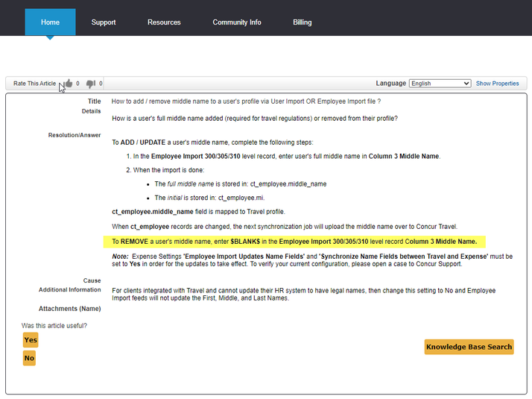Click the ct_employee.mi initial bullet line
The image size is (532, 399).
[209, 198]
